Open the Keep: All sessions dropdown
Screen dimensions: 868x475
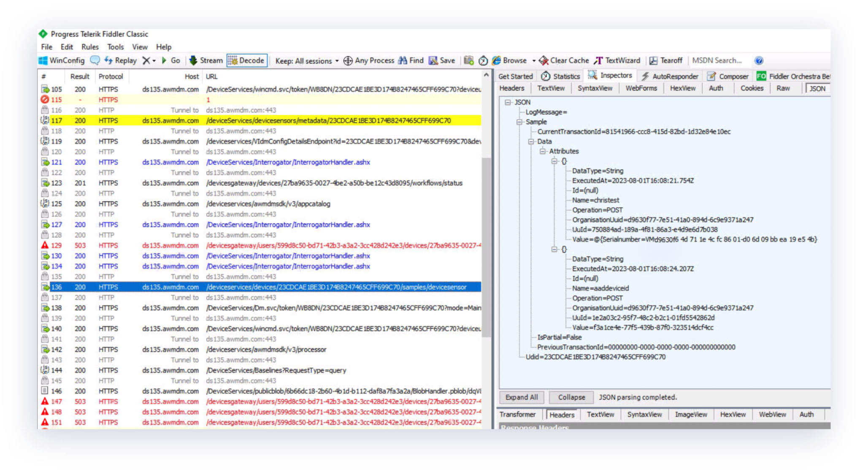point(307,61)
